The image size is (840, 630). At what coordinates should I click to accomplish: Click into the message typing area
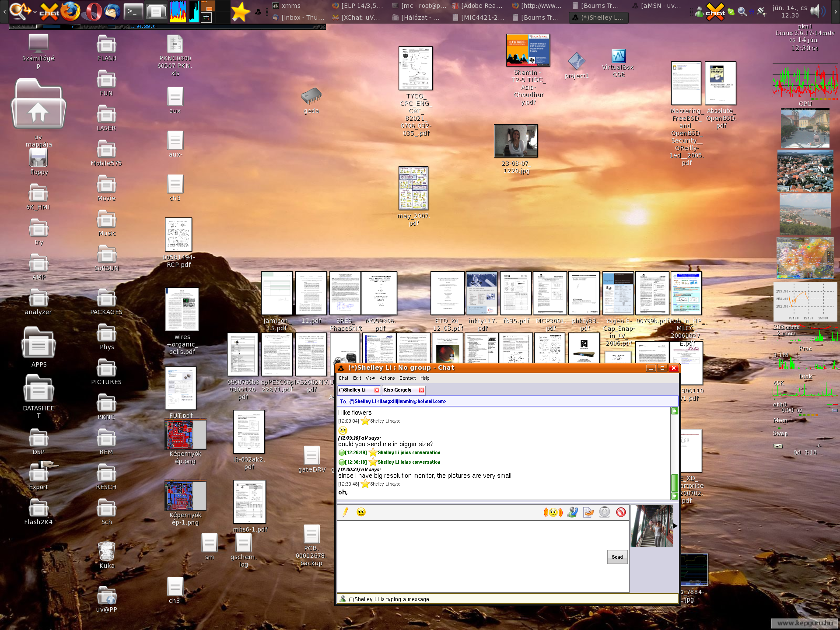click(470, 556)
